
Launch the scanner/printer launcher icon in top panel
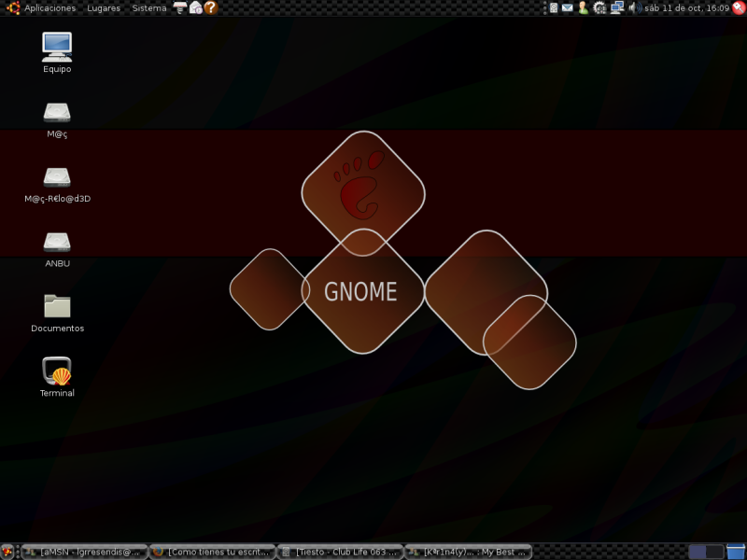click(x=180, y=7)
